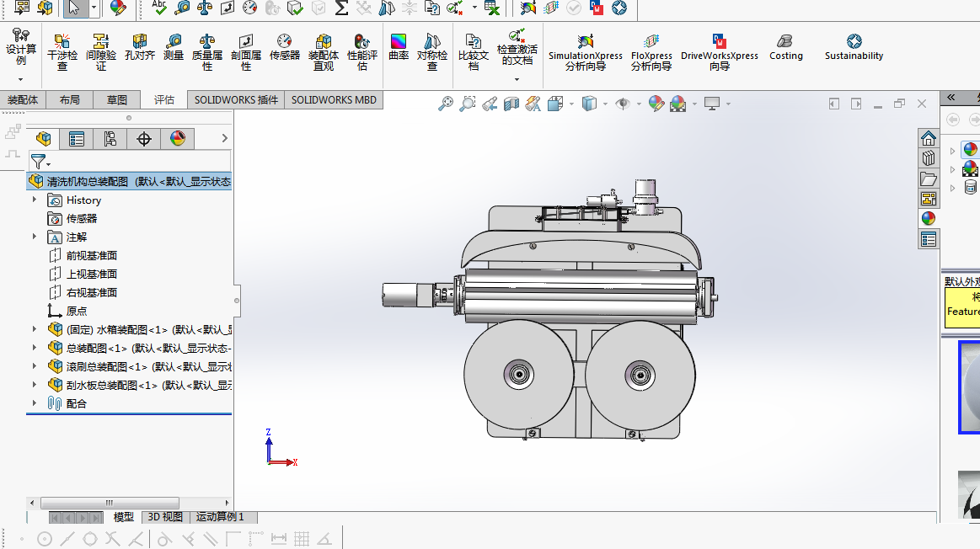The image size is (980, 549).
Task: Expand the 总装配图<1> node
Action: 35,348
